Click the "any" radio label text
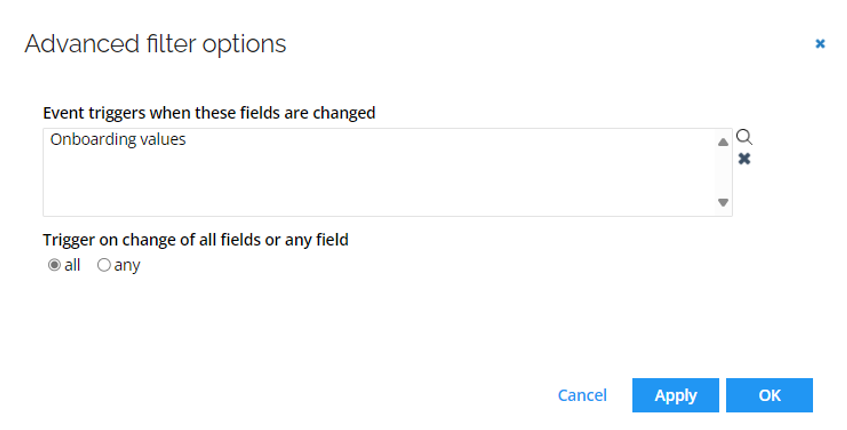This screenshot has width=847, height=430. (127, 266)
